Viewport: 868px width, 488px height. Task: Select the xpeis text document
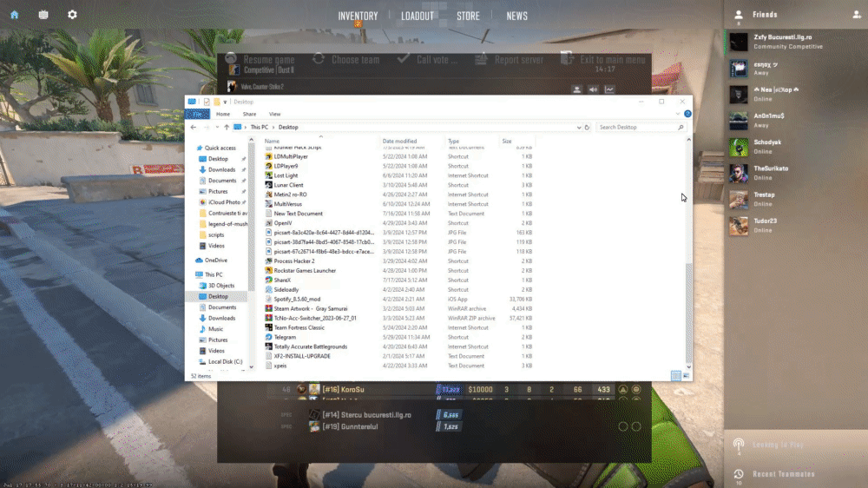[x=280, y=366]
